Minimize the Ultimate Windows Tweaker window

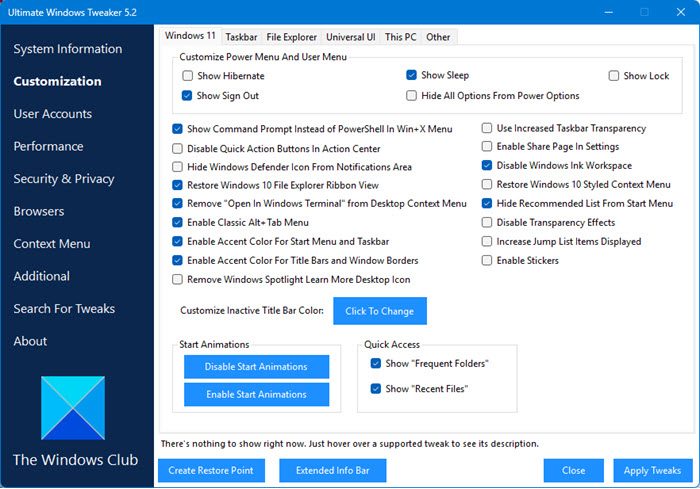click(x=608, y=12)
